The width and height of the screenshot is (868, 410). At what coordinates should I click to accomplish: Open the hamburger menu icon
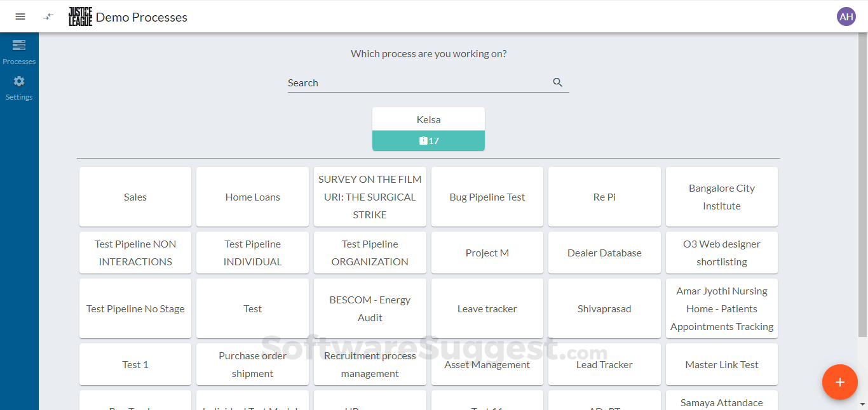point(20,17)
